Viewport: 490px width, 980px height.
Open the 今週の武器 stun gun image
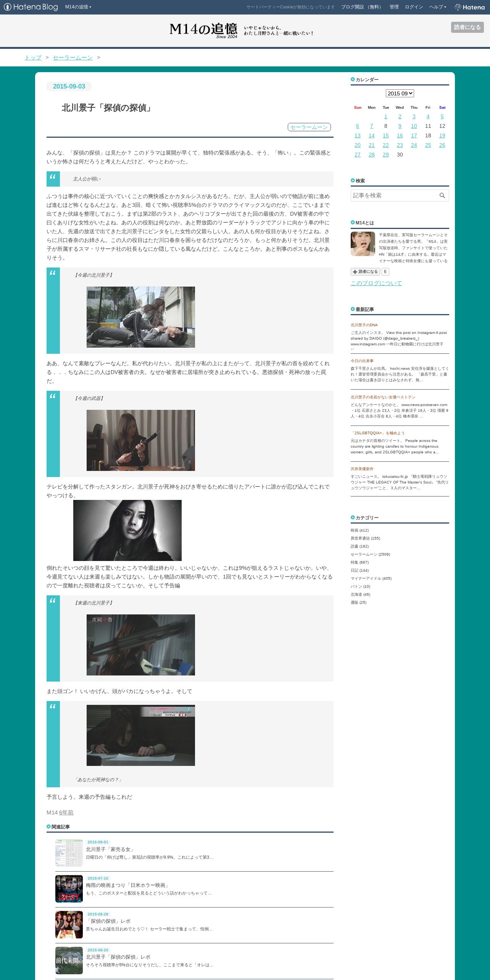click(x=141, y=440)
